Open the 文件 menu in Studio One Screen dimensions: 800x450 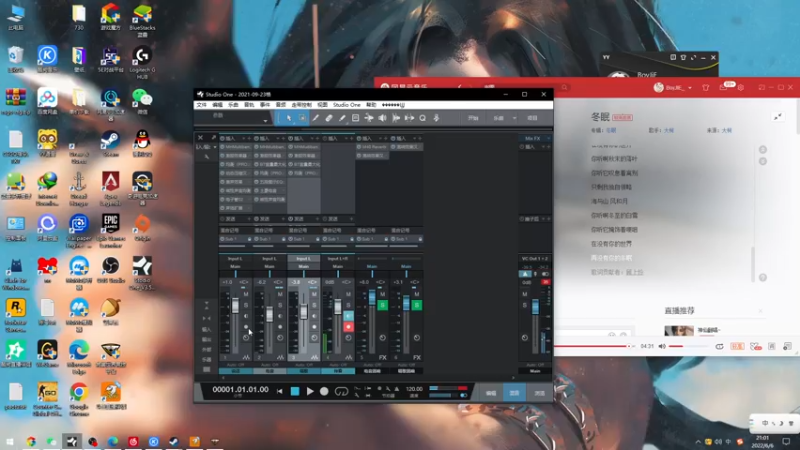tap(202, 105)
